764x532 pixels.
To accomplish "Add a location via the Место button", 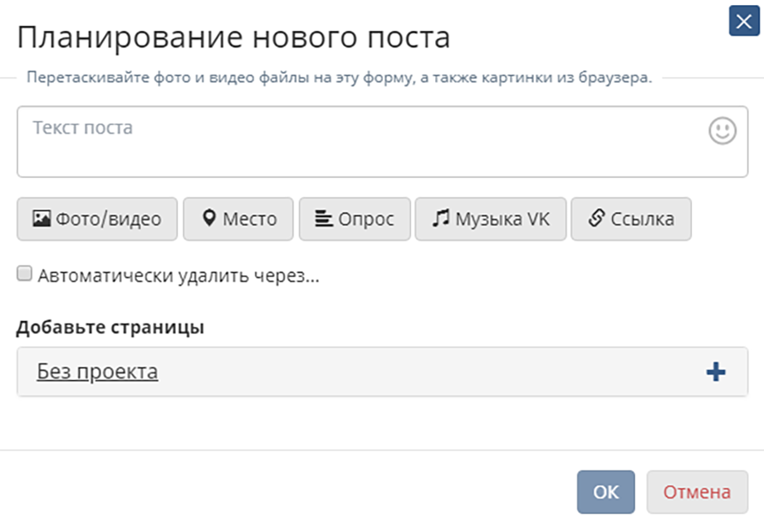I will (x=238, y=219).
